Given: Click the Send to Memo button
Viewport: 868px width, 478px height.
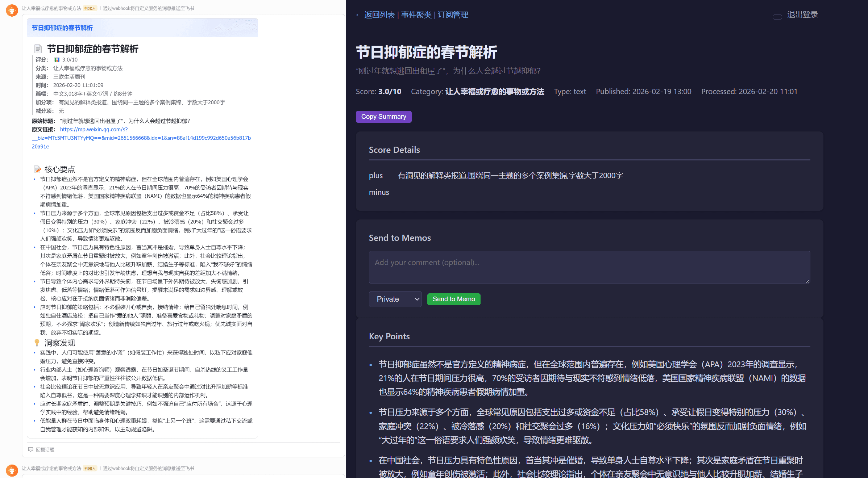Looking at the screenshot, I should point(453,299).
